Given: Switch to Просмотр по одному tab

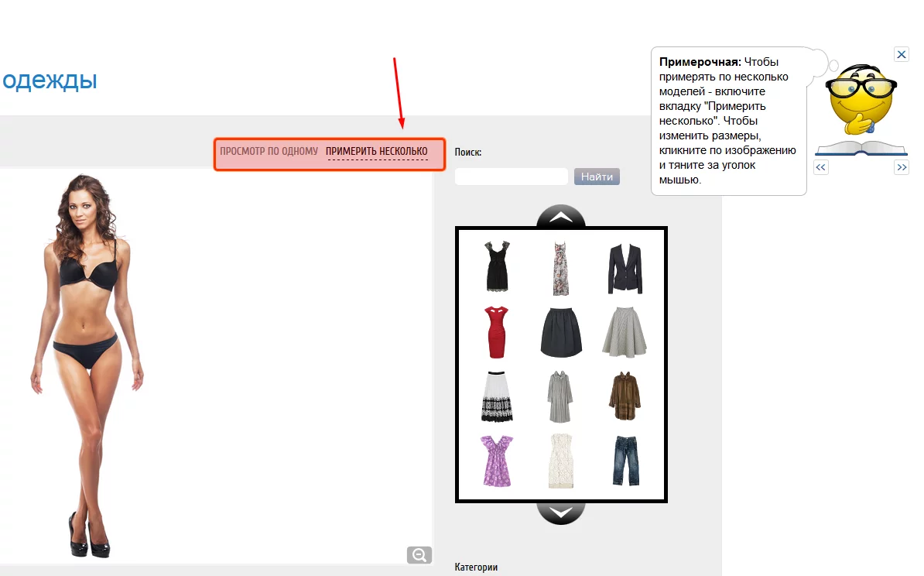Looking at the screenshot, I should click(269, 151).
